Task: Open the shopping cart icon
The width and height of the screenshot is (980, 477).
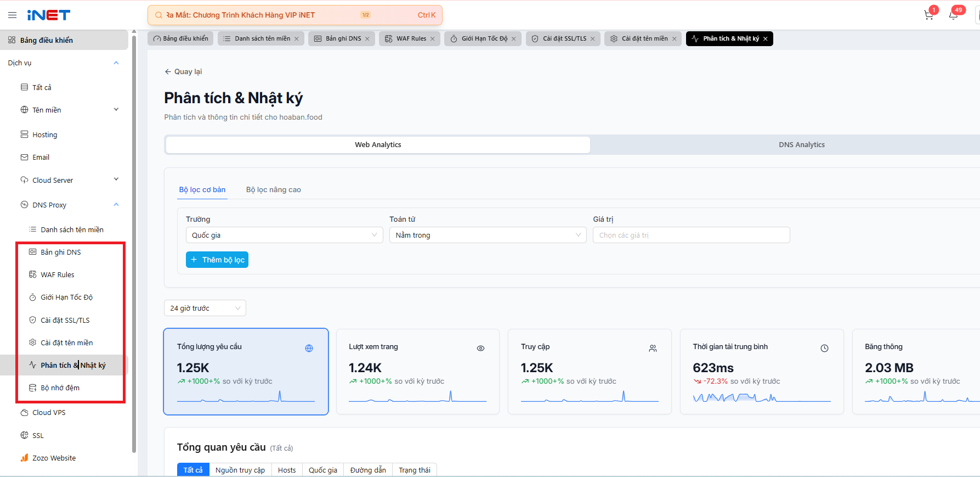Action: [x=928, y=15]
